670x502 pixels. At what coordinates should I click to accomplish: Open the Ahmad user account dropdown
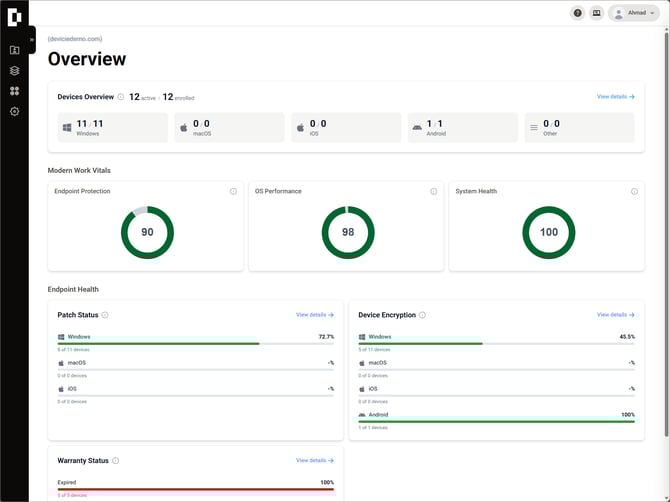click(x=634, y=13)
